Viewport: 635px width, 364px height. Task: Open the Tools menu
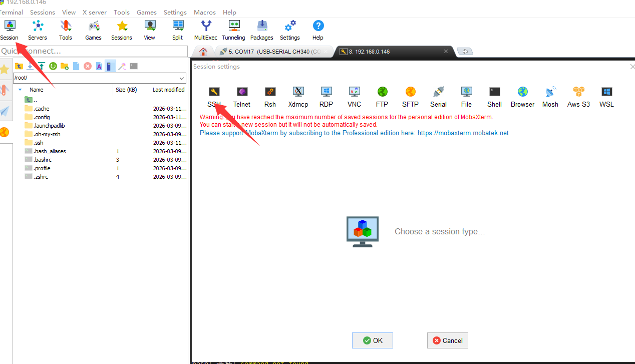[122, 12]
